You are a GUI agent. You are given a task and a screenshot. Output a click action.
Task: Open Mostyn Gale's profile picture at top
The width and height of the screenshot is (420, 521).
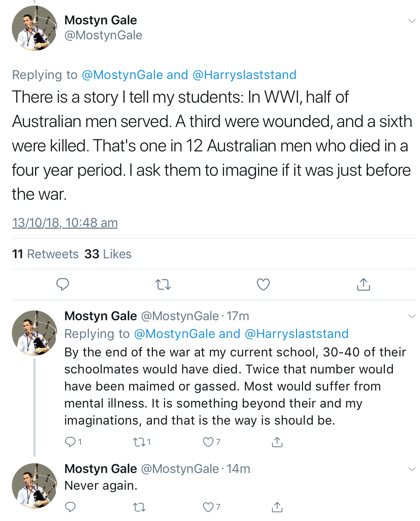point(34,28)
